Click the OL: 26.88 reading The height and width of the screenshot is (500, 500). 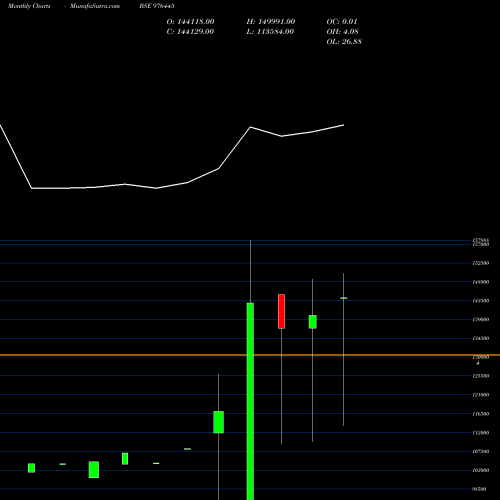click(x=344, y=42)
